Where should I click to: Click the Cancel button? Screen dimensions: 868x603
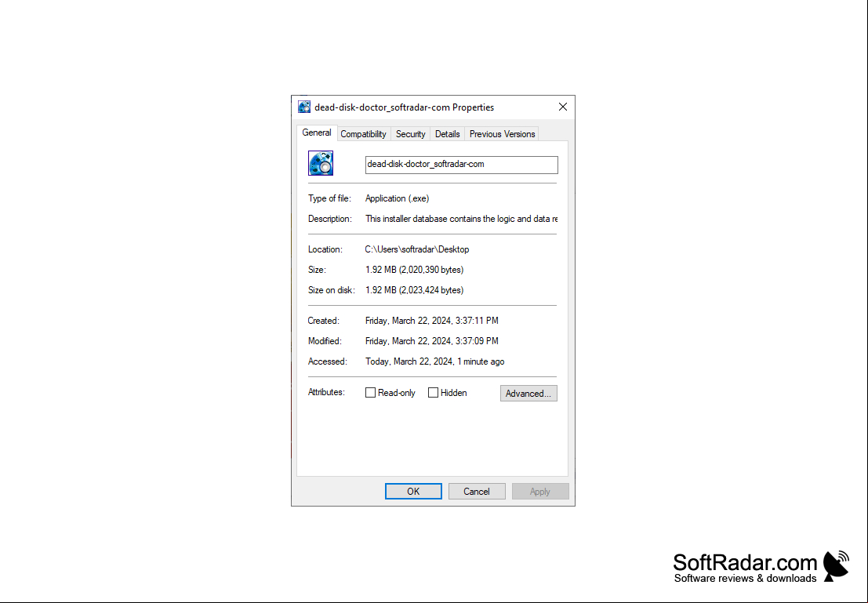pyautogui.click(x=477, y=491)
